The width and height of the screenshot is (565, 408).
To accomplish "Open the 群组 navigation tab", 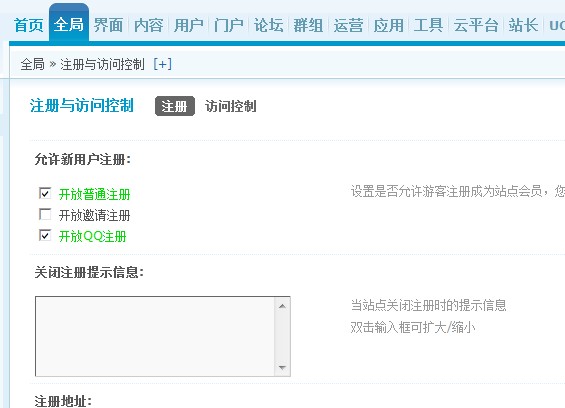I will coord(308,25).
